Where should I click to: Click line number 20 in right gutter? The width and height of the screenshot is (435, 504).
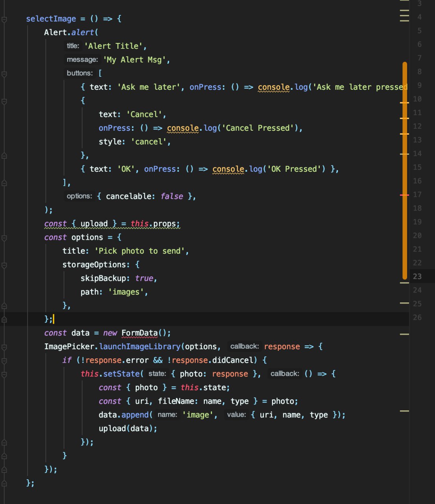click(x=417, y=235)
